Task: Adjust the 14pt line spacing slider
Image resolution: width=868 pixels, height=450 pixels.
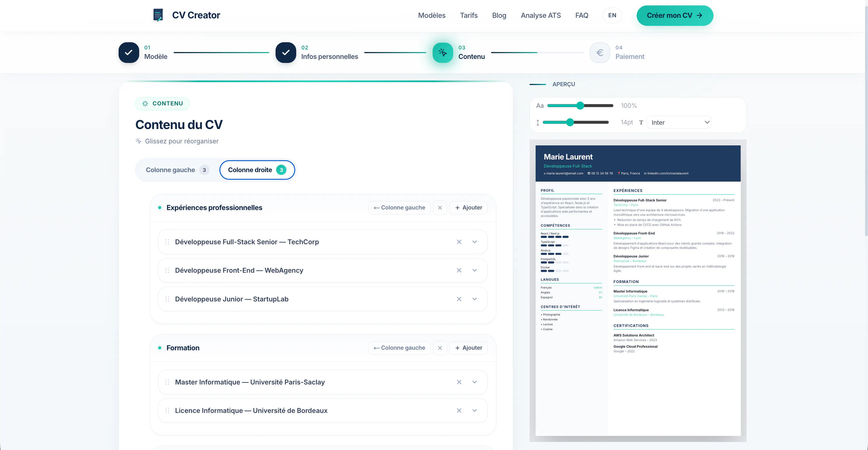Action: [x=576, y=122]
